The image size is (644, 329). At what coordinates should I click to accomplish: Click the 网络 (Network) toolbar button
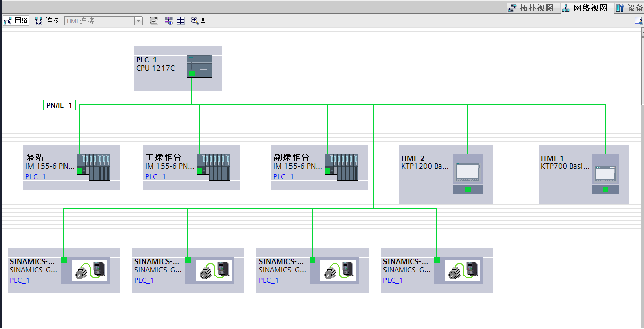(16, 21)
